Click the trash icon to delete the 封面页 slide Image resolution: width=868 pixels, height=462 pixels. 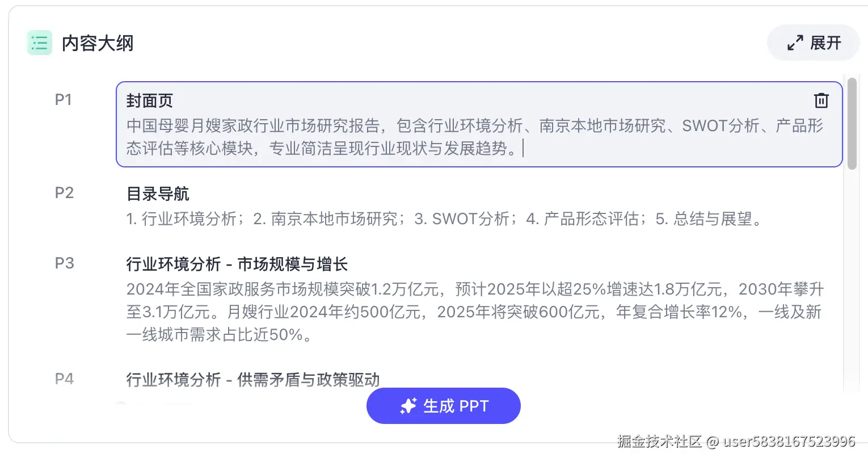coord(821,100)
